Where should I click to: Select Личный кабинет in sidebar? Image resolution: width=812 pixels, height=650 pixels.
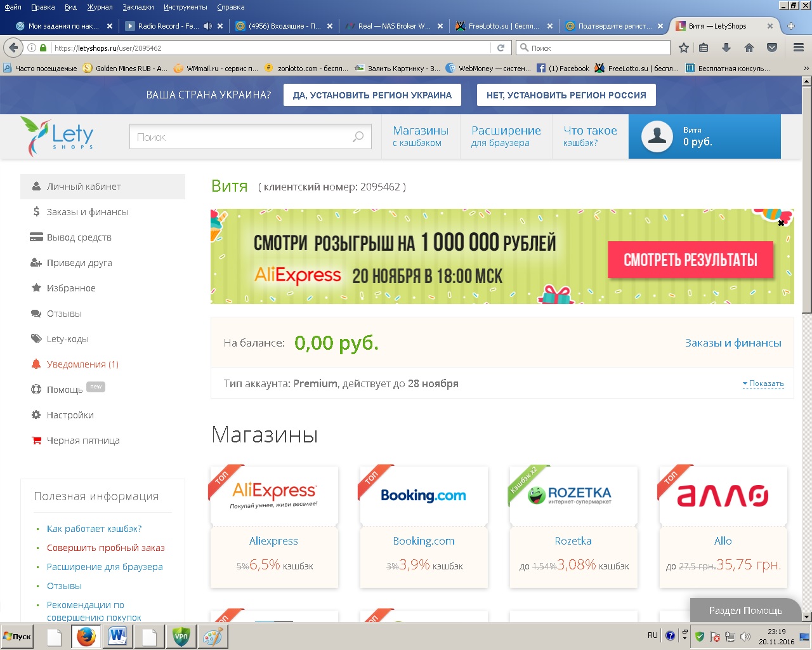click(x=103, y=187)
